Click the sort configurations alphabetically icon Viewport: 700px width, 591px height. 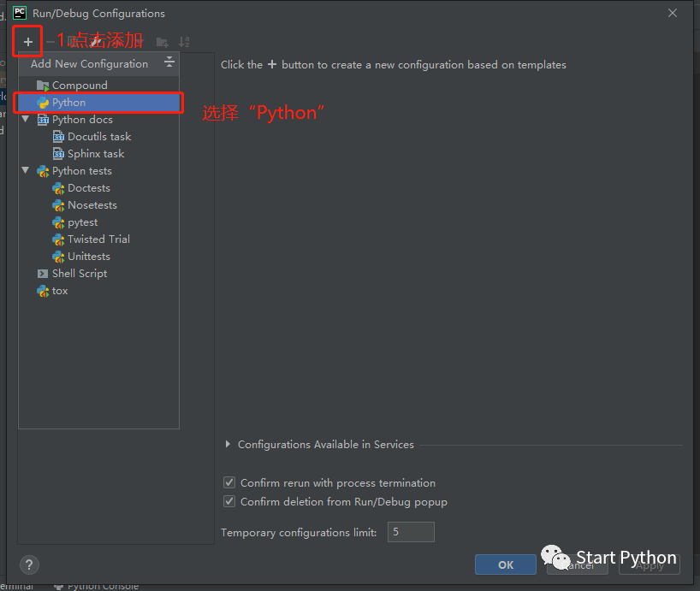[x=184, y=42]
